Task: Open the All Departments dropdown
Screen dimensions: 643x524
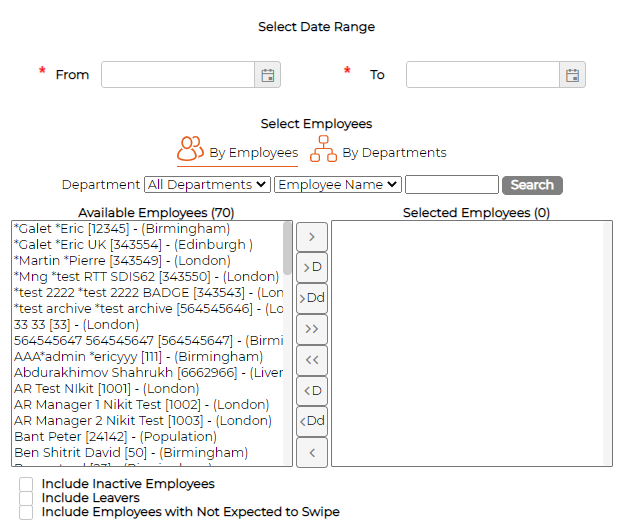Action: tap(207, 185)
